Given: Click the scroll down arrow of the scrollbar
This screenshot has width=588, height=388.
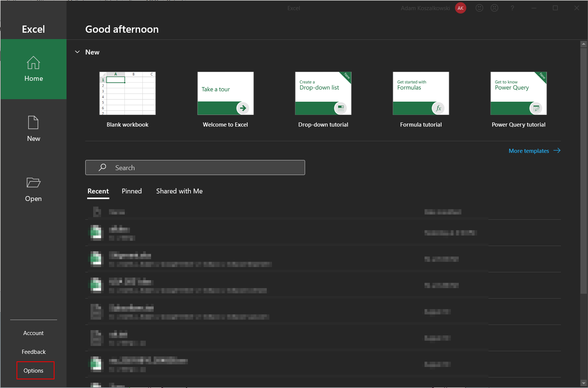Looking at the screenshot, I should (x=583, y=383).
